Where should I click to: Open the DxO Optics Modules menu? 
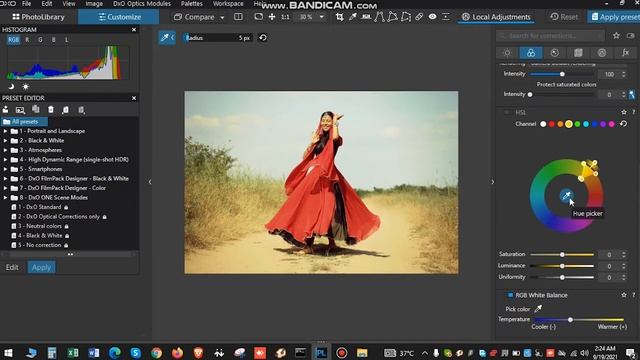coord(142,4)
